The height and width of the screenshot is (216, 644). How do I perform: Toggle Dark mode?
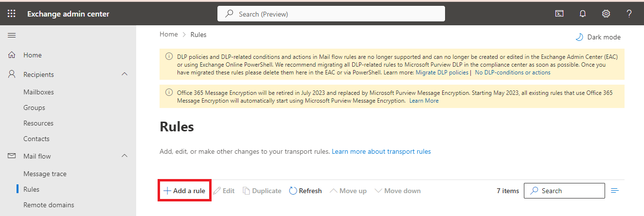pos(598,37)
